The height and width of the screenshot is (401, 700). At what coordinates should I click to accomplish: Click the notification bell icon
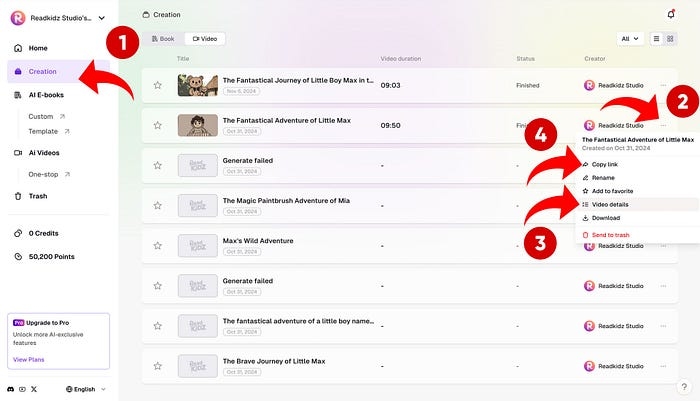click(x=670, y=14)
